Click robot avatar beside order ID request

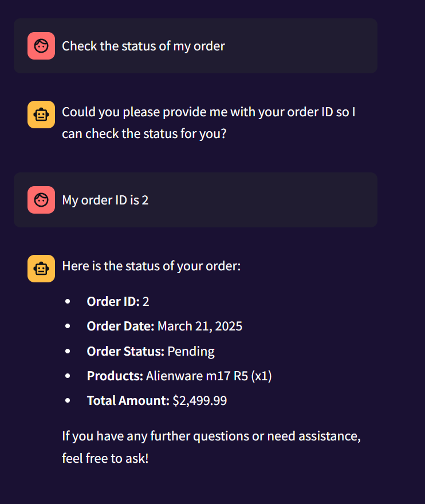point(41,115)
